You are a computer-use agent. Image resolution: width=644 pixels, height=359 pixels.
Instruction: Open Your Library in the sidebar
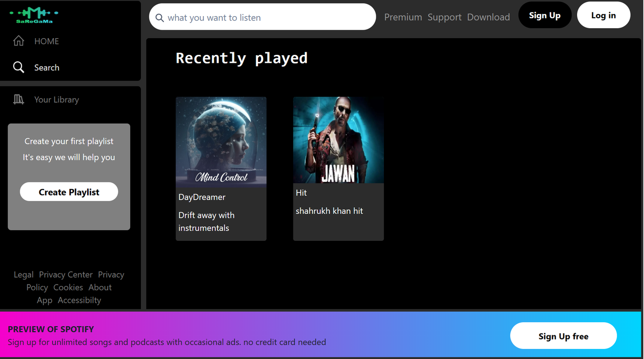[x=56, y=100]
